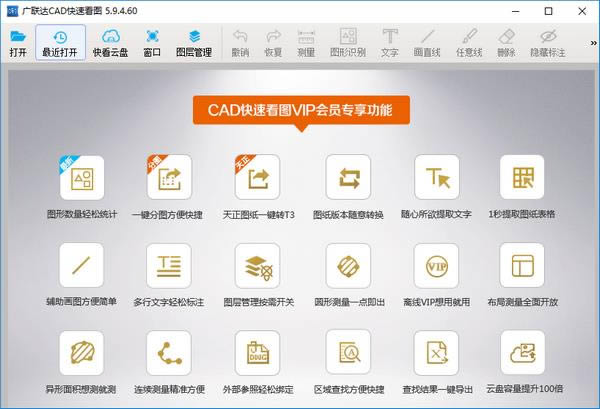Open 一键分图方便快捷 feature icon
The width and height of the screenshot is (600, 409).
169,178
